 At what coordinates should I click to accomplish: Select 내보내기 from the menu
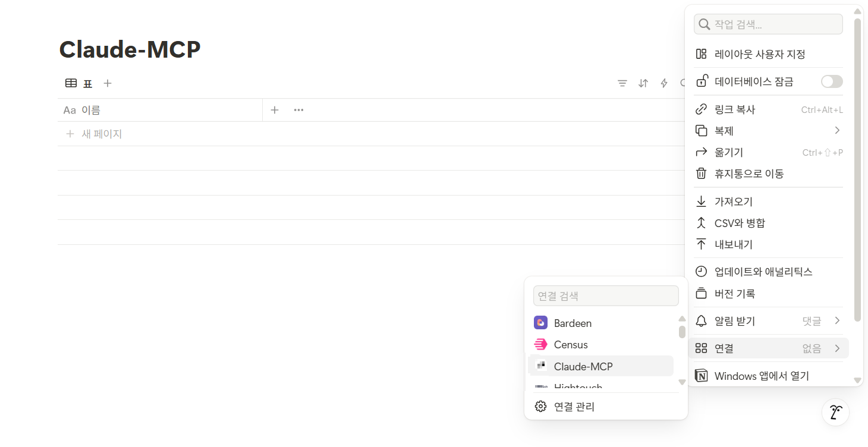click(x=768, y=244)
